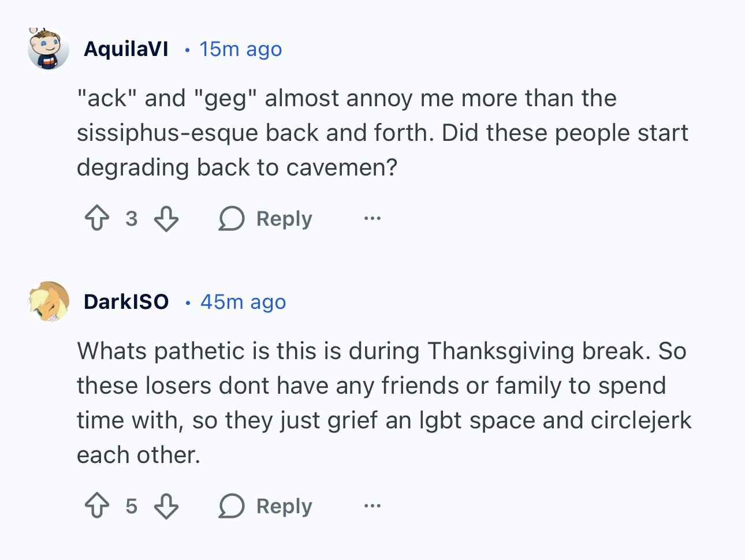Click speech bubble icon under AquilaVI's comment

click(x=231, y=219)
